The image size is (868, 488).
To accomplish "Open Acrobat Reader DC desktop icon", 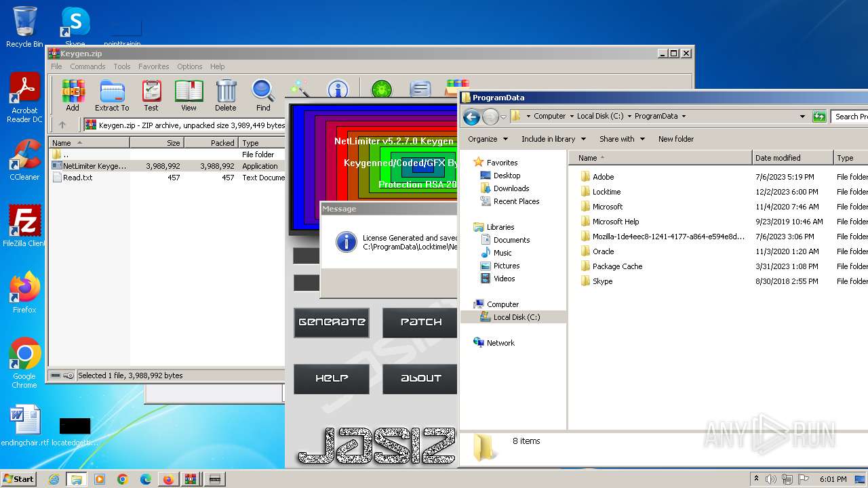I will 24,98.
